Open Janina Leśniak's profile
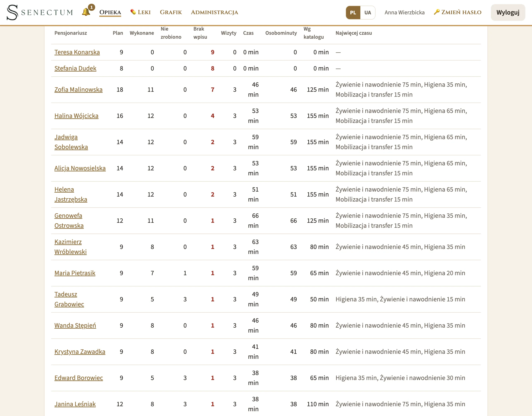This screenshot has width=532, height=416. coord(75,404)
